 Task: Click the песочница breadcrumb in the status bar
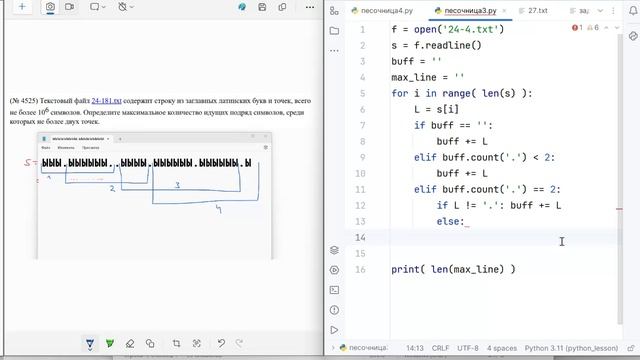(364, 348)
